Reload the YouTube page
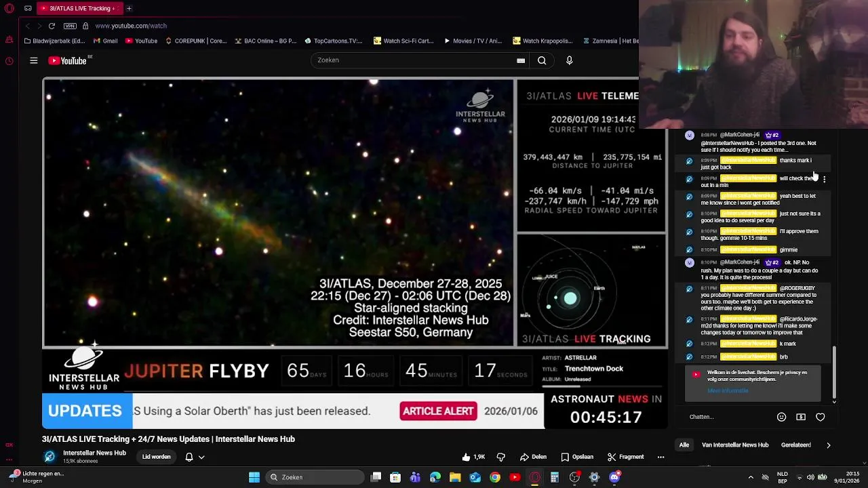 pos(52,26)
